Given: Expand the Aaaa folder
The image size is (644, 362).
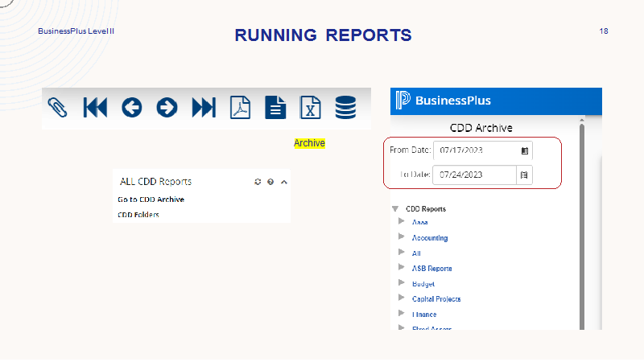Looking at the screenshot, I should coord(401,221).
